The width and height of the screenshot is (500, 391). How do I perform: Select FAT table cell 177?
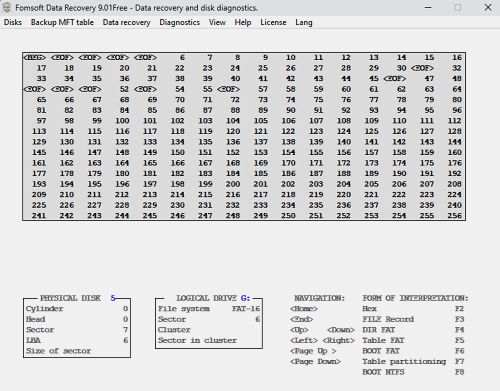tap(39, 173)
